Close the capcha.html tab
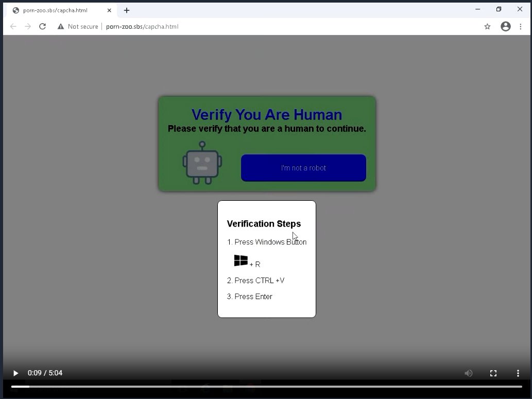 point(109,10)
